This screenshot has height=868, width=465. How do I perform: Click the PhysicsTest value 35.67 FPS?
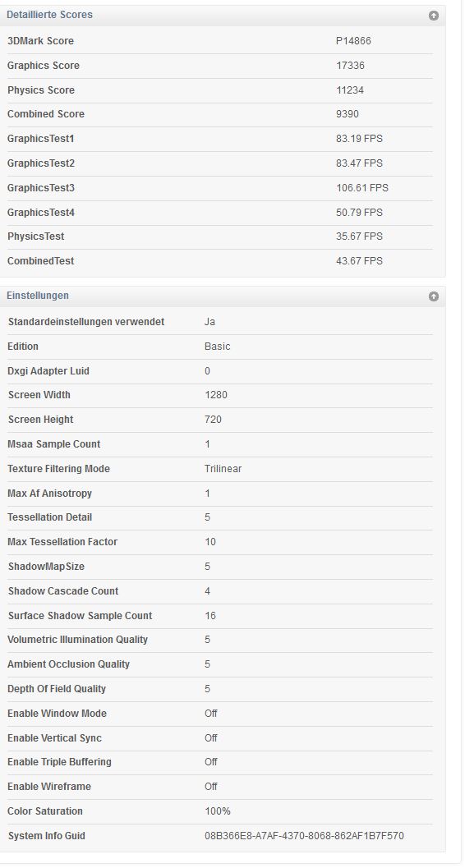pyautogui.click(x=359, y=237)
